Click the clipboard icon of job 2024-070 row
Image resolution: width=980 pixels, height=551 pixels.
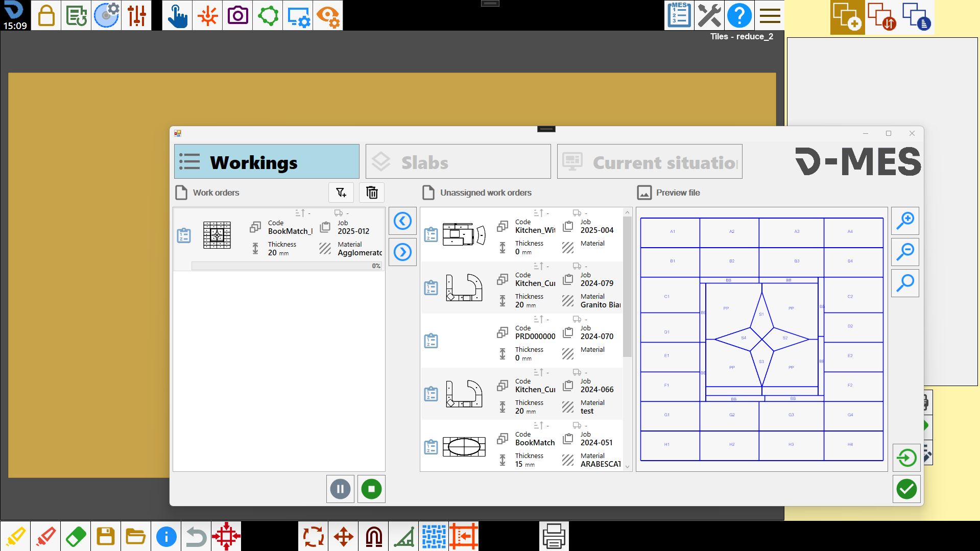[x=431, y=341]
